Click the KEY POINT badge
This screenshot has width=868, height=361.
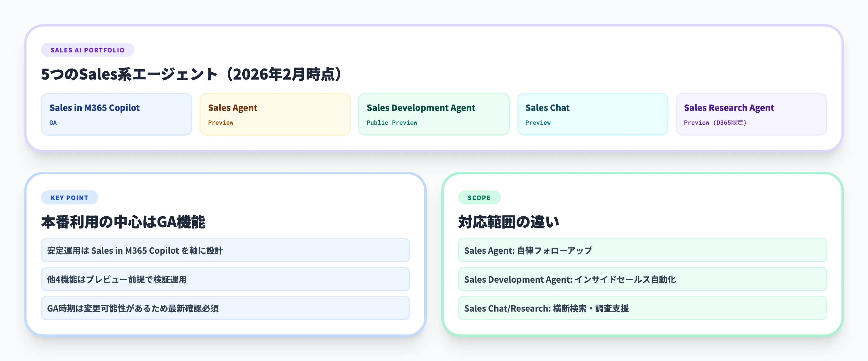pyautogui.click(x=69, y=197)
